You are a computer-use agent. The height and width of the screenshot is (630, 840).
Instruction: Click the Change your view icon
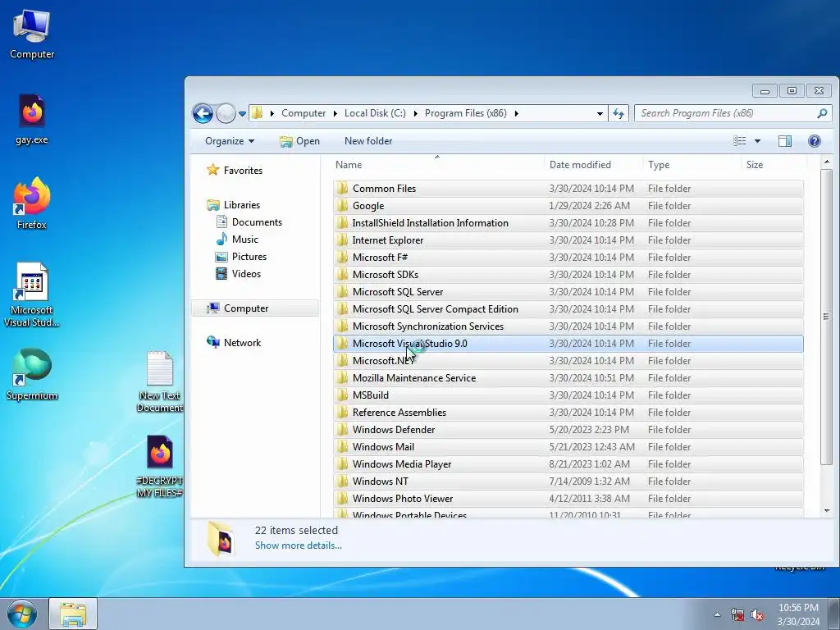tap(740, 141)
